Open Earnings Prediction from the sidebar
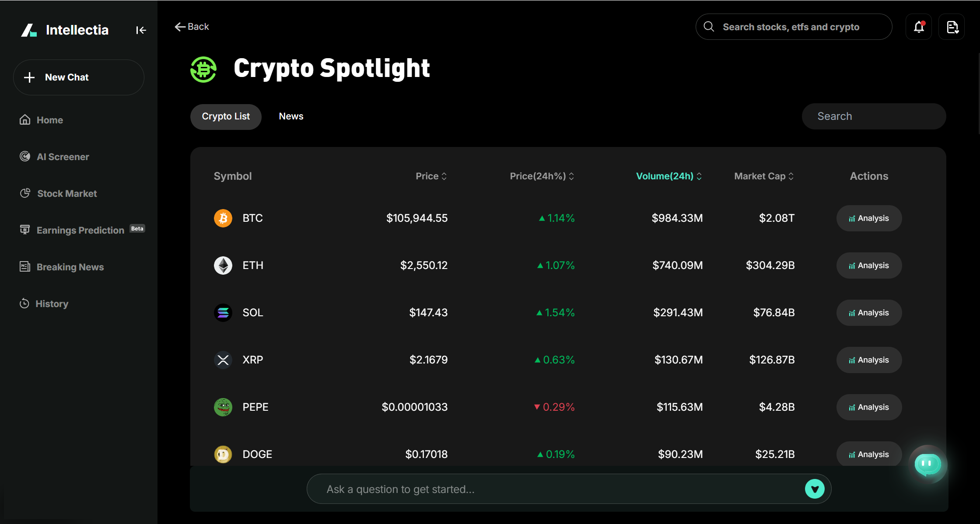Screen dimensions: 980x524 point(80,230)
